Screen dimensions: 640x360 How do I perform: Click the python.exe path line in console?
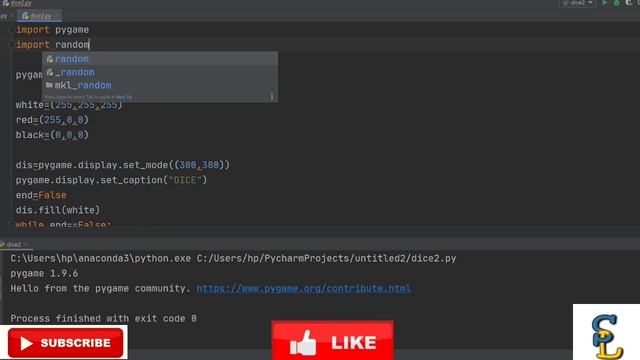tap(233, 258)
